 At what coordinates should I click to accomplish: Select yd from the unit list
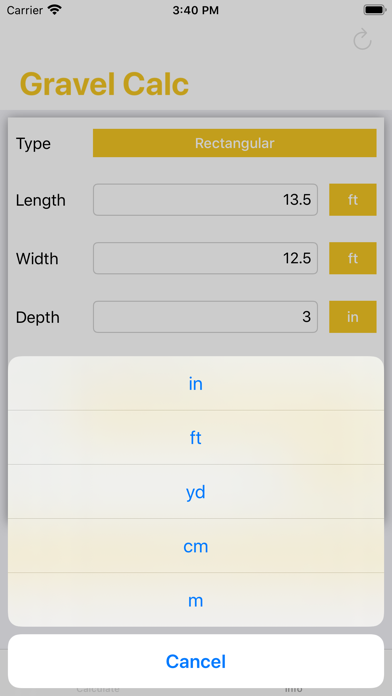(196, 492)
